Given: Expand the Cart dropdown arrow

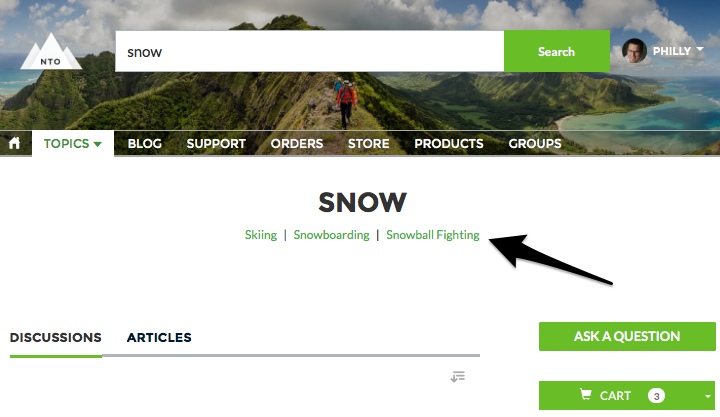Looking at the screenshot, I should pyautogui.click(x=708, y=396).
